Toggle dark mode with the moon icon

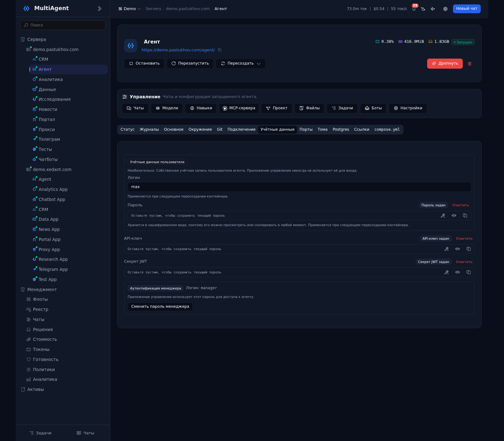click(x=423, y=9)
